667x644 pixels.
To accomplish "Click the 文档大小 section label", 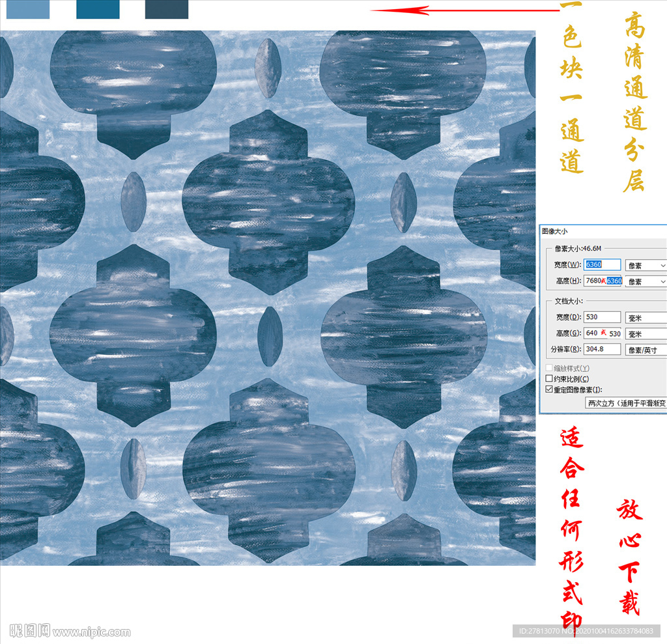I will click(x=568, y=301).
